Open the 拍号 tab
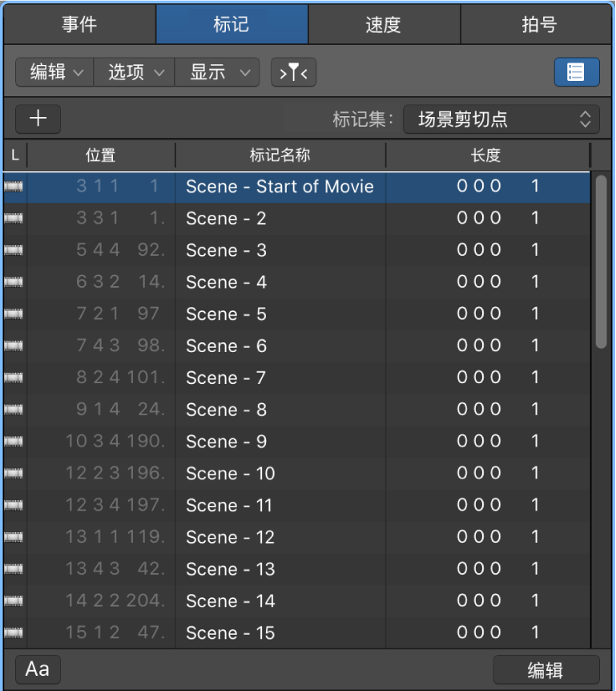The width and height of the screenshot is (616, 691). [538, 24]
